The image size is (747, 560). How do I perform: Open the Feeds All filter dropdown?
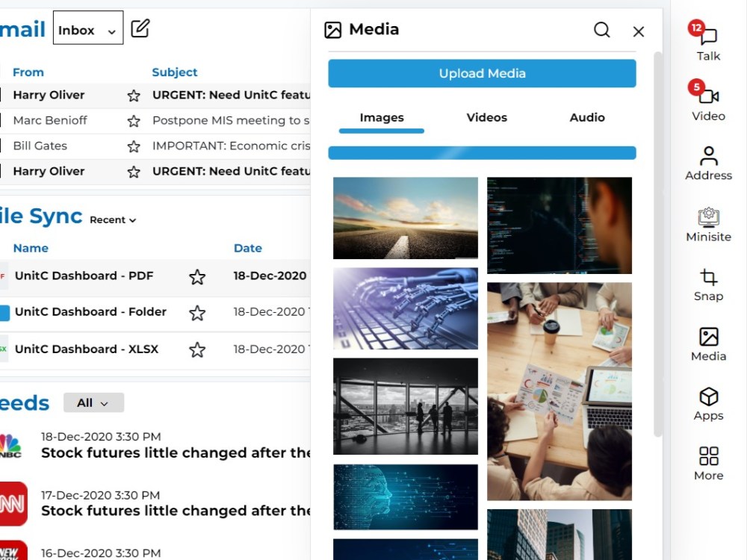[x=94, y=403]
